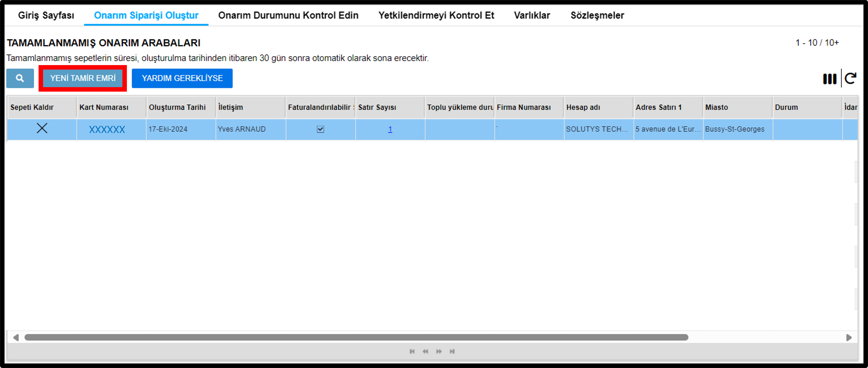Go to previous page pager icon
This screenshot has height=368, width=868.
pyautogui.click(x=426, y=351)
